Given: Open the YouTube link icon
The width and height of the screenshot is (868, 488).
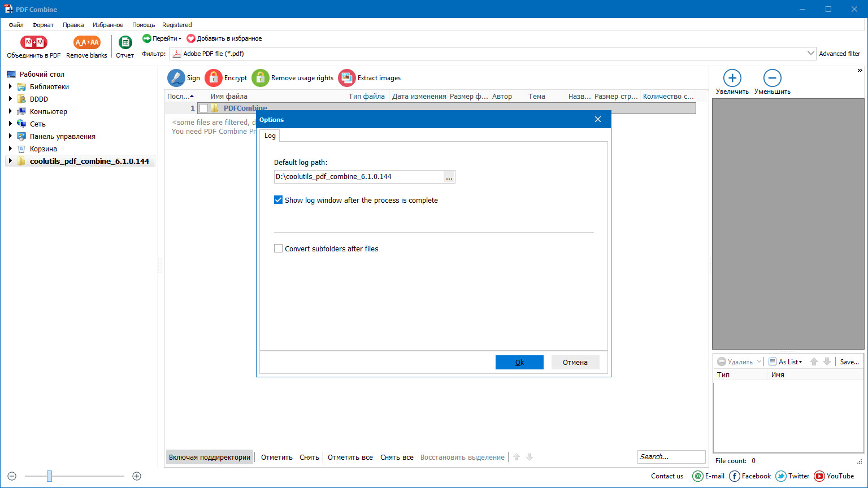Looking at the screenshot, I should tap(819, 476).
